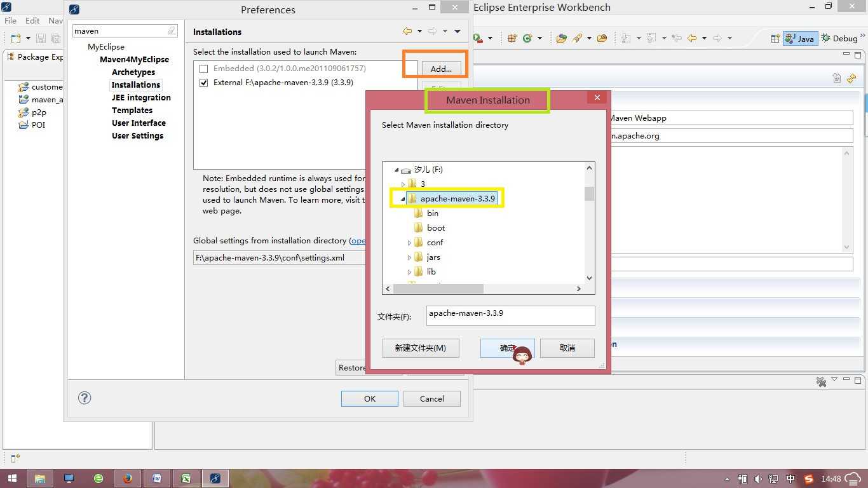Expand the conf folder
This screenshot has width=868, height=488.
pos(409,243)
